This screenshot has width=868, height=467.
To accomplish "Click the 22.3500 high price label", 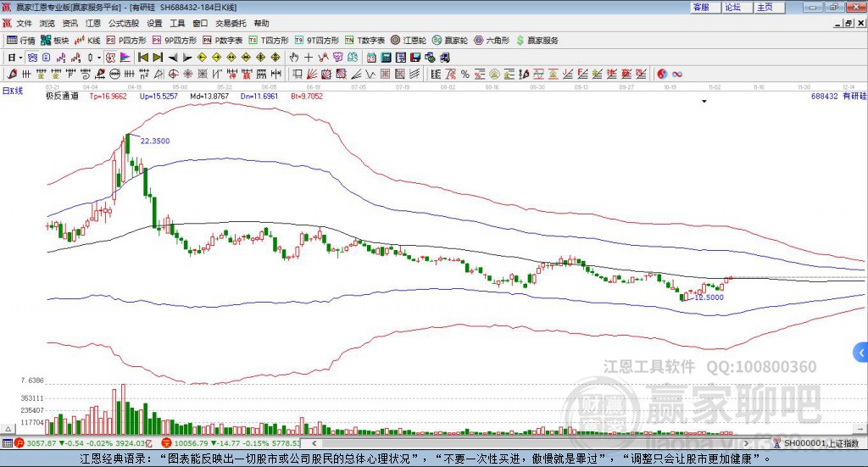I will tap(155, 141).
